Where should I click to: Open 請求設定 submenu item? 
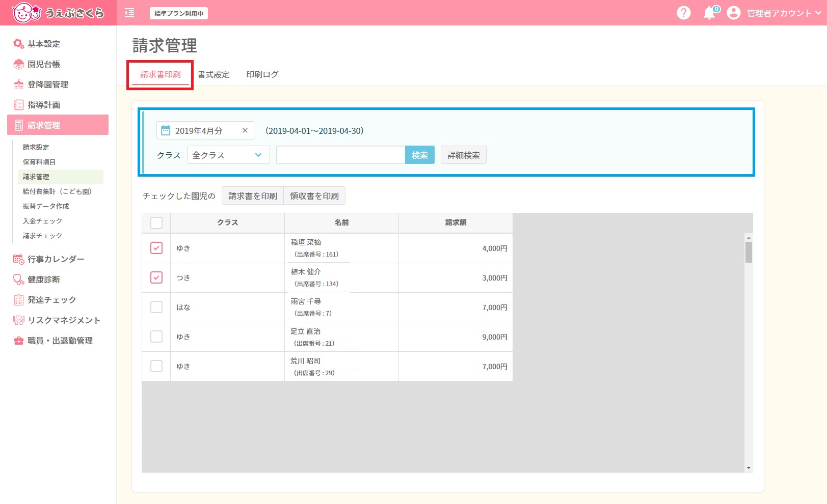point(36,147)
